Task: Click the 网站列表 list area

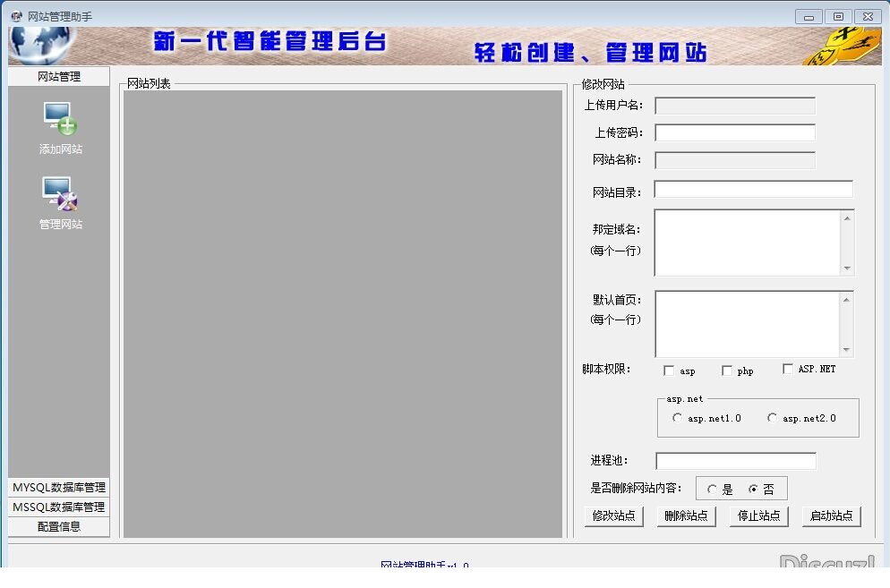Action: 343,314
